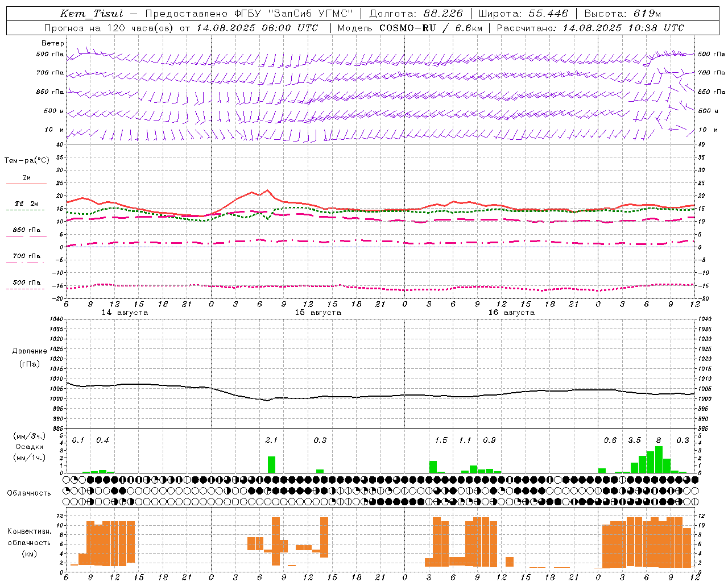This screenshot has width=728, height=582.
Task: Click the Облачность cloud cover label
Action: tap(29, 493)
